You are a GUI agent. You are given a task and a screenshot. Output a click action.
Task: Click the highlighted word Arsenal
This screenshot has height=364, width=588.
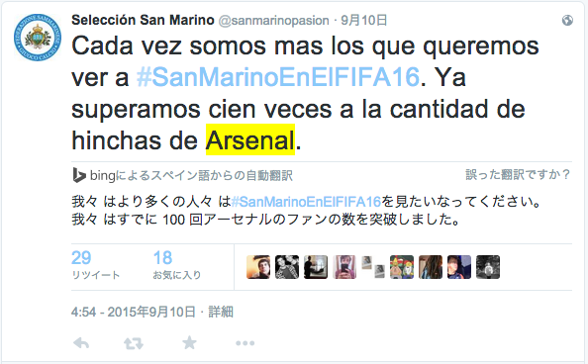(250, 139)
